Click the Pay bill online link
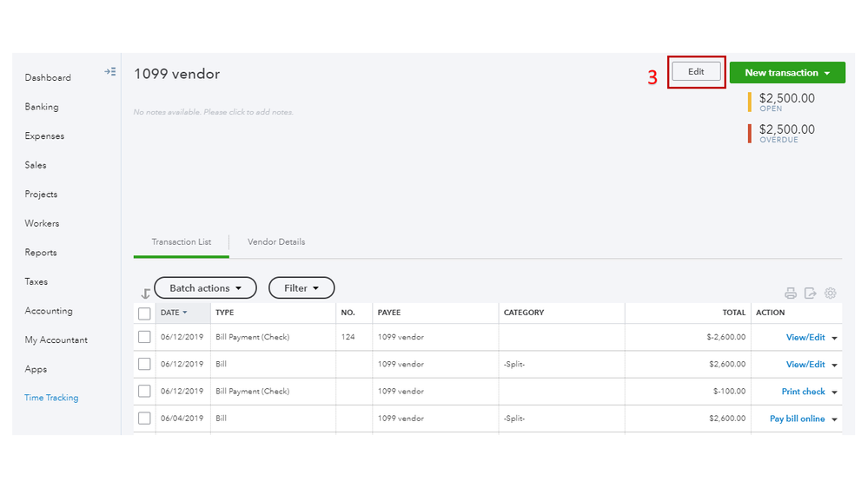Screen dimensions: 868x488 [797, 419]
